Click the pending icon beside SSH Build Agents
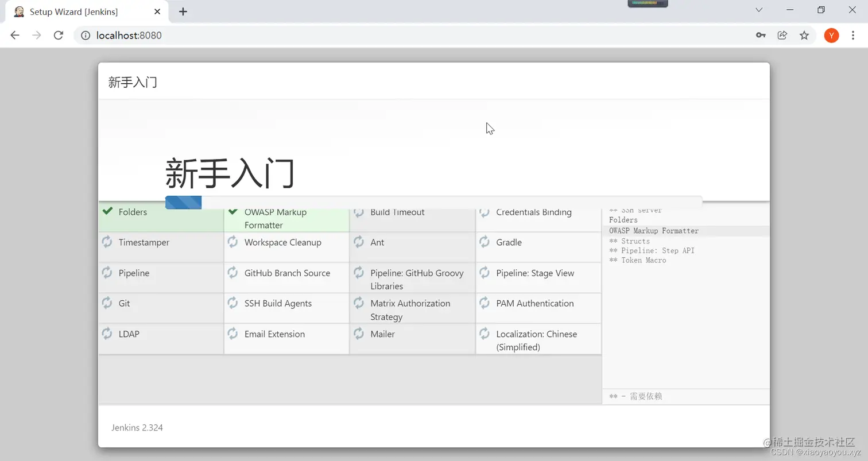 tap(233, 303)
